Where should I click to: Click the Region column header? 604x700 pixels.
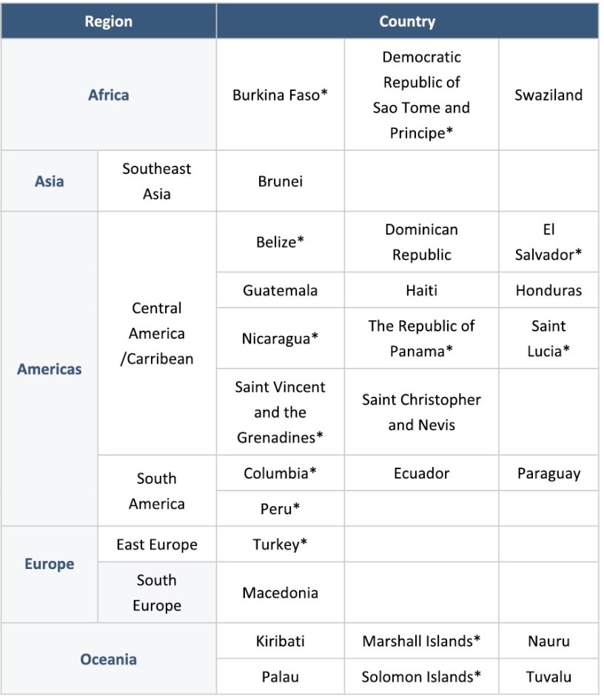click(x=108, y=21)
